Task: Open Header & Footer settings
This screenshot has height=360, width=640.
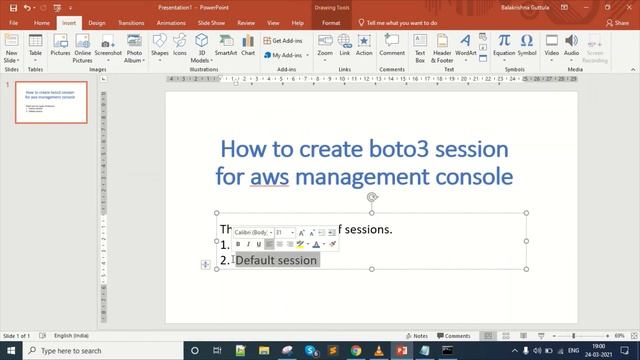Action: [x=442, y=49]
